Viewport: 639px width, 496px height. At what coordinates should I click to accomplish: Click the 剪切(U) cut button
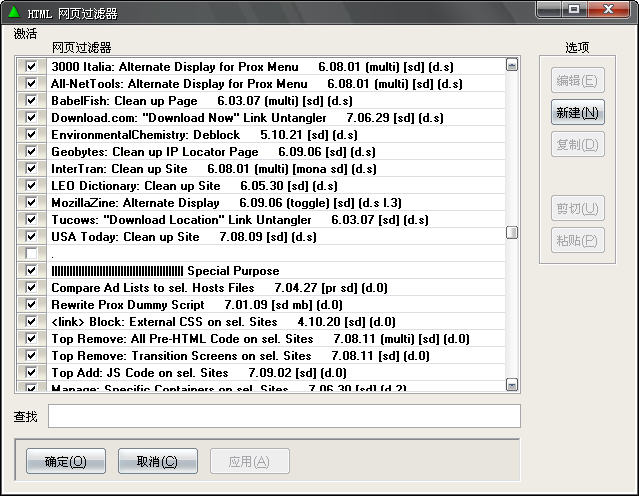click(x=577, y=208)
